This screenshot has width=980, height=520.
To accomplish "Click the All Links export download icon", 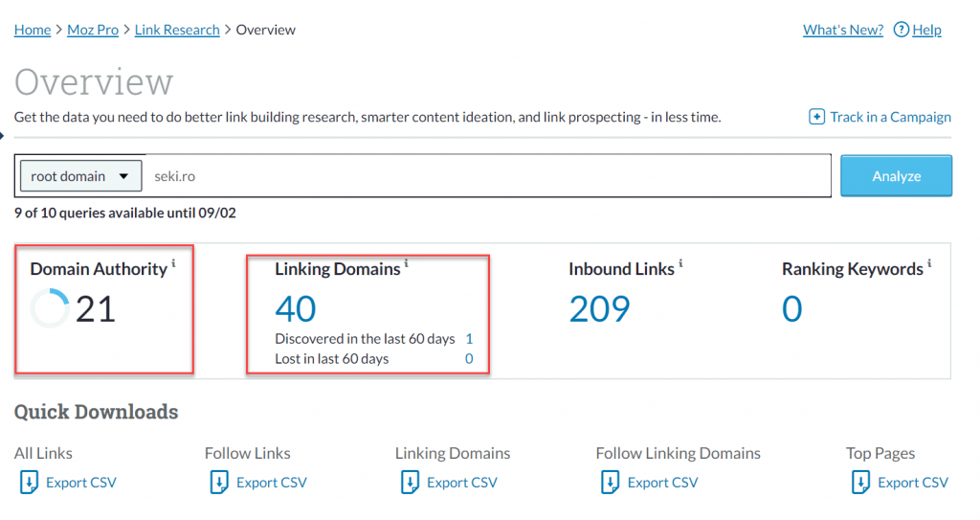I will point(28,482).
